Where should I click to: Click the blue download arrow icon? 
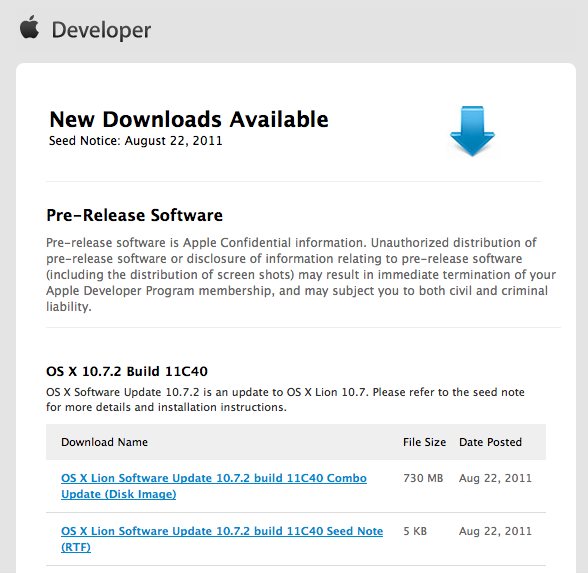[472, 131]
